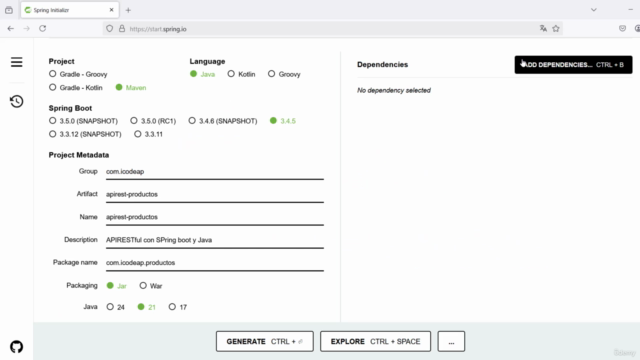Select Java language
The image size is (640, 360).
pos(202,74)
